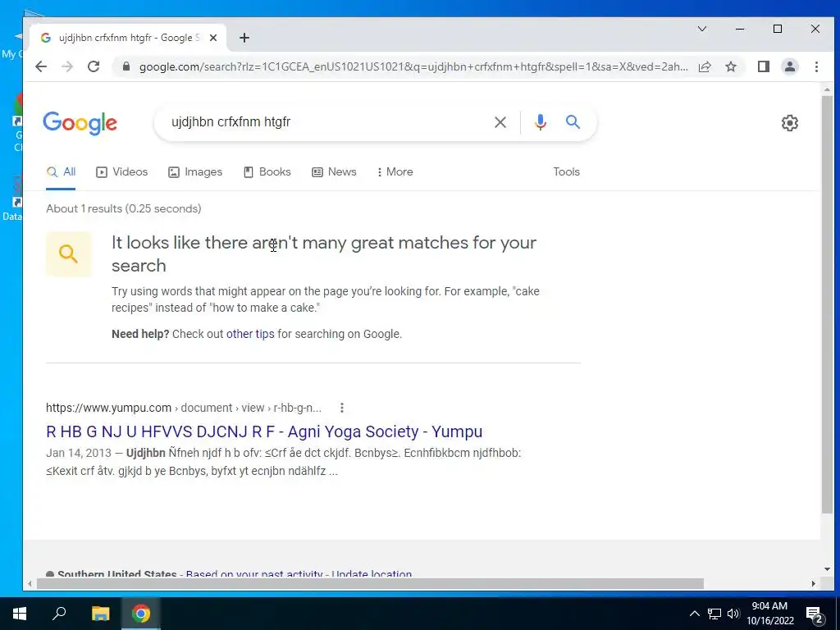Open the search Tools options
The width and height of the screenshot is (840, 630).
click(x=566, y=172)
